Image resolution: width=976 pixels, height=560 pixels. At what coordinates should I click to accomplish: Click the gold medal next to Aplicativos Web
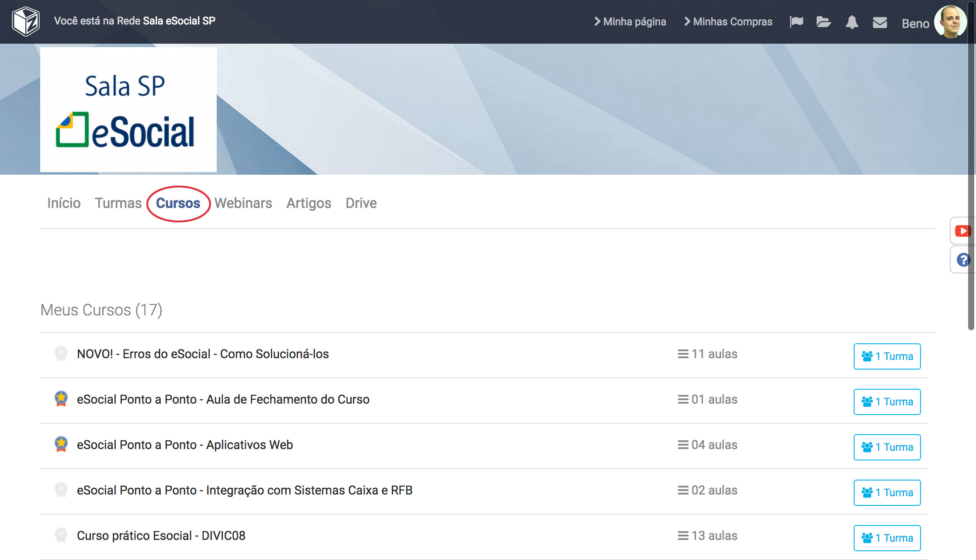tap(61, 444)
